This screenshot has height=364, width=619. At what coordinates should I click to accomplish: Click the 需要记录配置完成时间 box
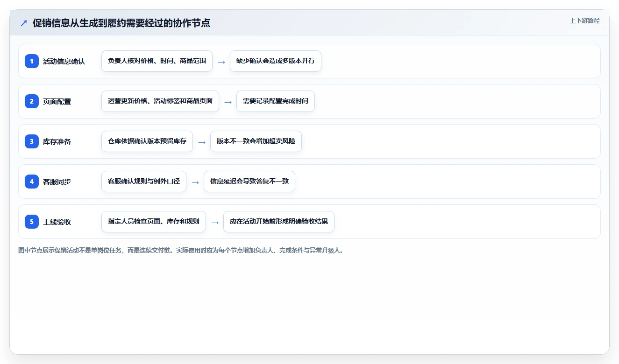pyautogui.click(x=276, y=101)
